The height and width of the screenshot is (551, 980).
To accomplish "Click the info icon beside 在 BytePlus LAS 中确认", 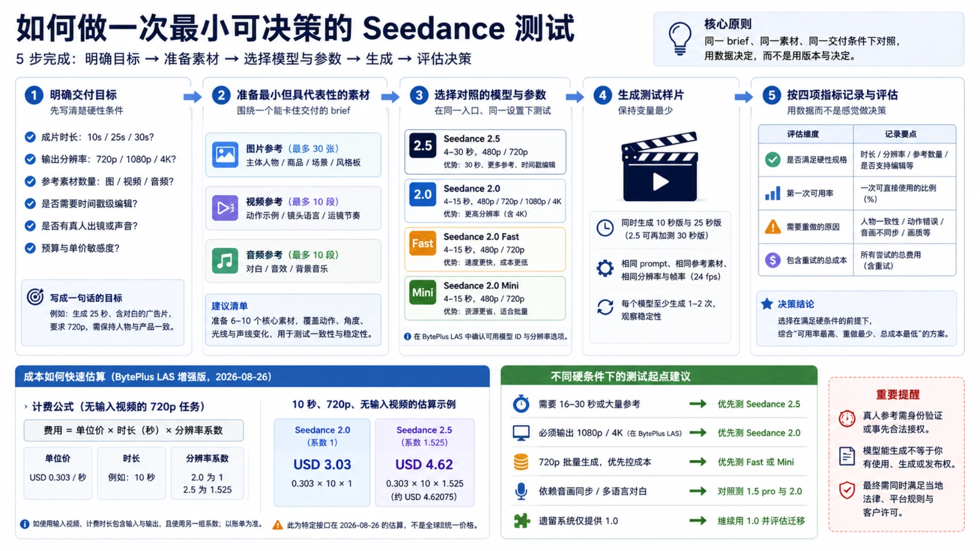I will [407, 336].
